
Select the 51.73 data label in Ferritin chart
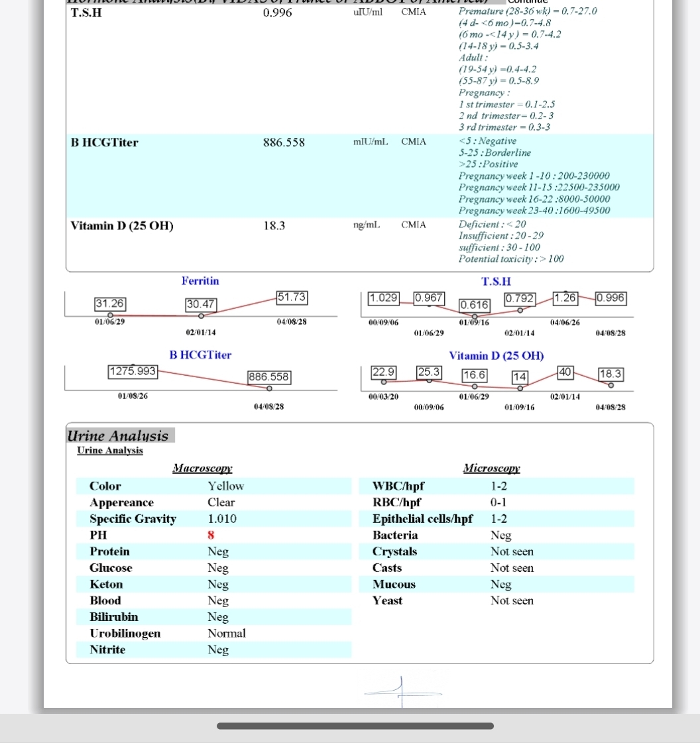292,298
